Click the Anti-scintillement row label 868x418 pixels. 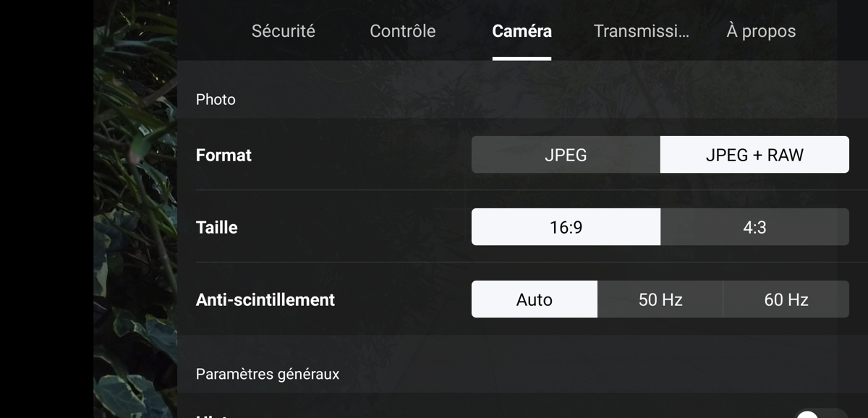tap(265, 299)
